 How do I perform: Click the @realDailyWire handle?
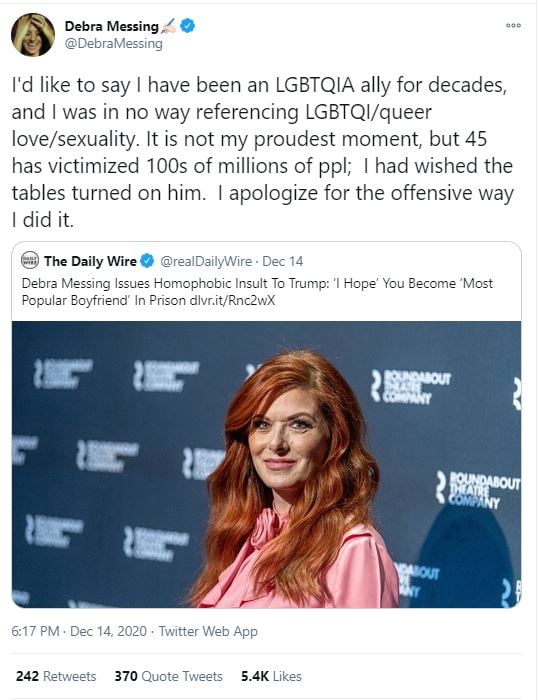[x=206, y=261]
